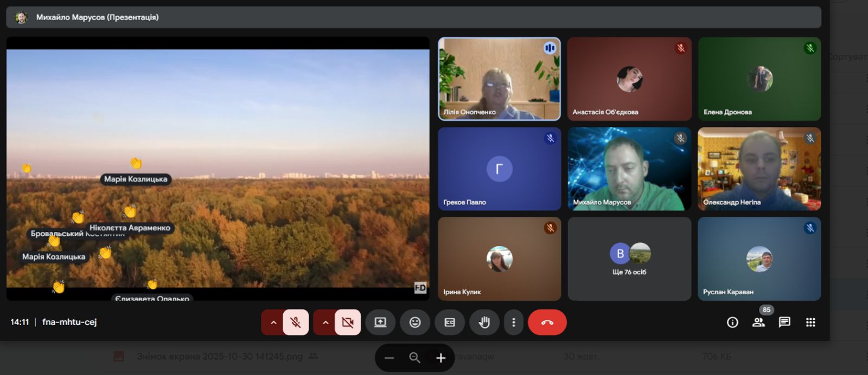Open more options three-dot menu

coord(513,322)
